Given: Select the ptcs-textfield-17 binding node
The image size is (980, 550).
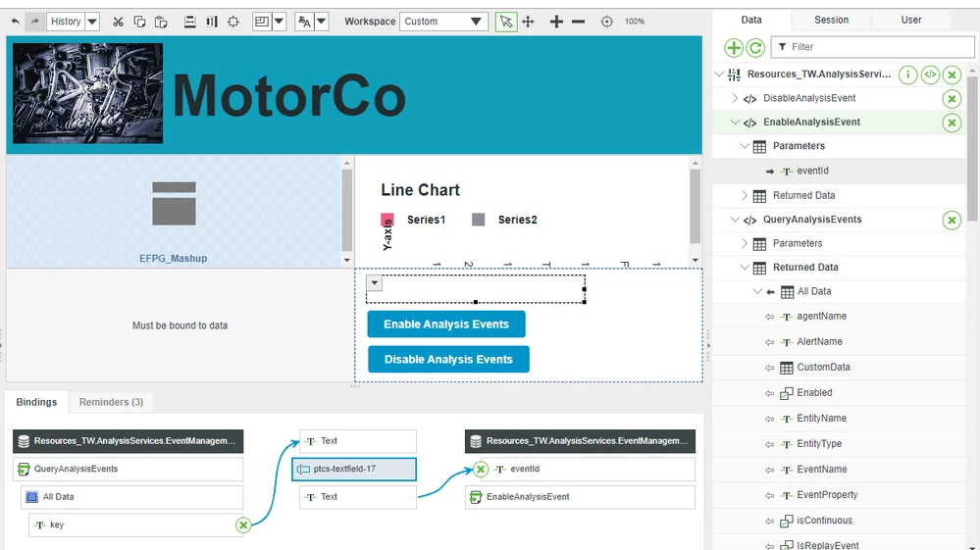Looking at the screenshot, I should coord(354,469).
